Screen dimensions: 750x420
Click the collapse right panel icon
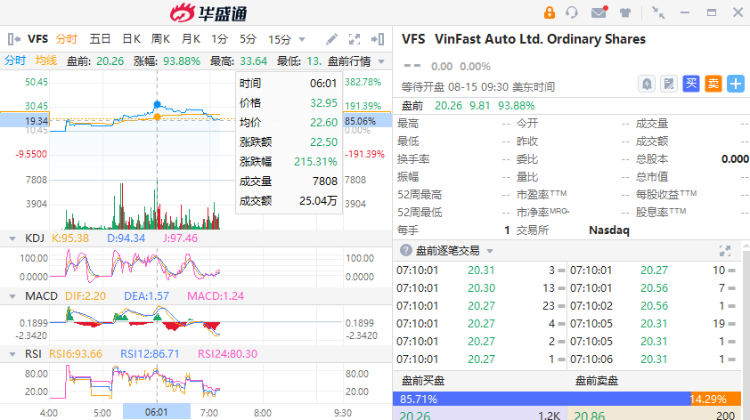377,39
